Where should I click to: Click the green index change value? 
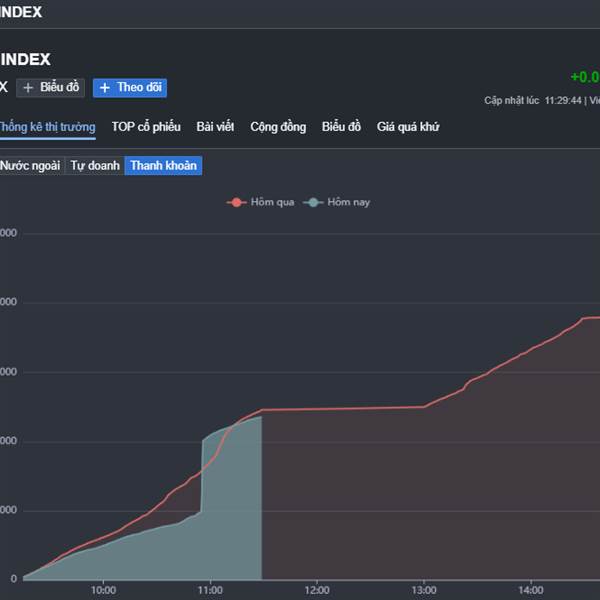(585, 78)
